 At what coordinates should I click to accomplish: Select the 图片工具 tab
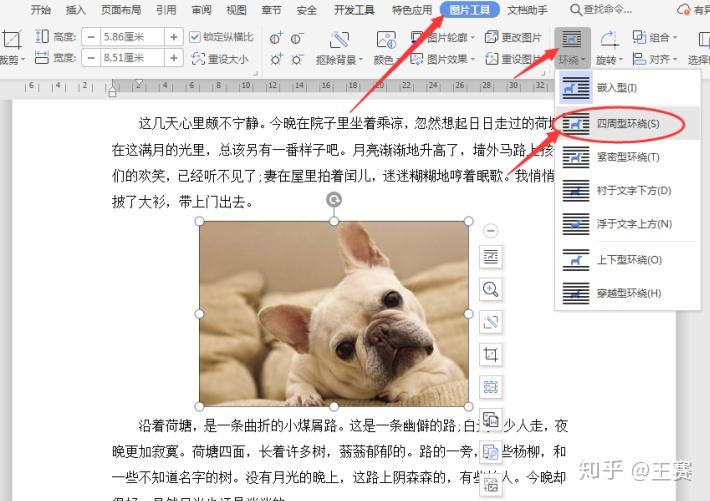click(470, 10)
